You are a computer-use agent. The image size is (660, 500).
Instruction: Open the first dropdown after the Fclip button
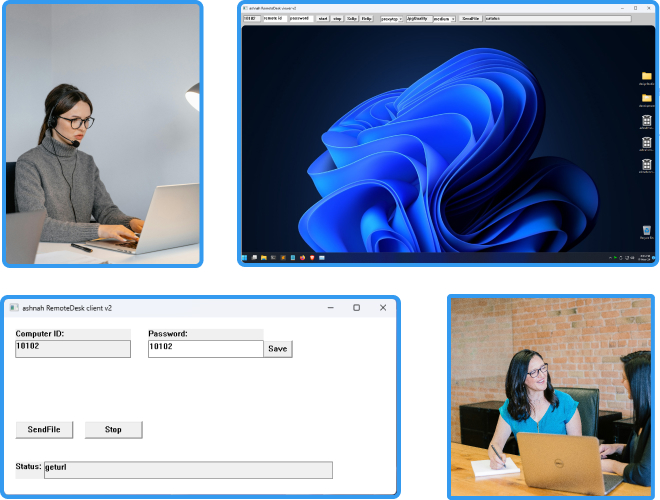point(391,18)
